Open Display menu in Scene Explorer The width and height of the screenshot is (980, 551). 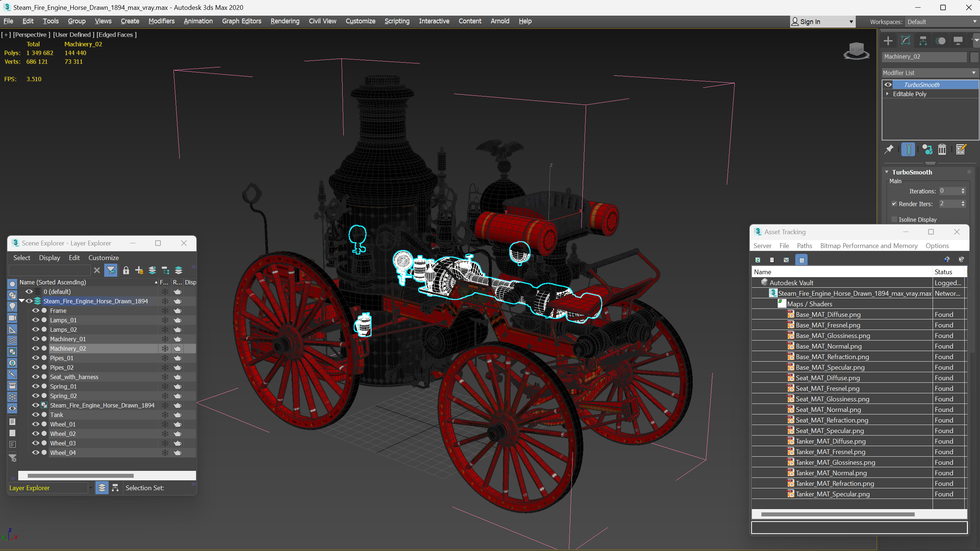click(x=50, y=258)
